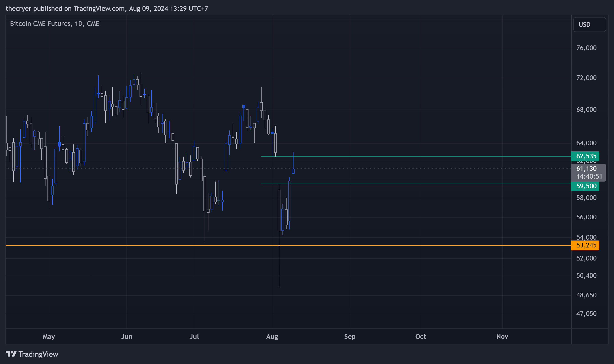Click the TradingView logo icon

coord(11,354)
